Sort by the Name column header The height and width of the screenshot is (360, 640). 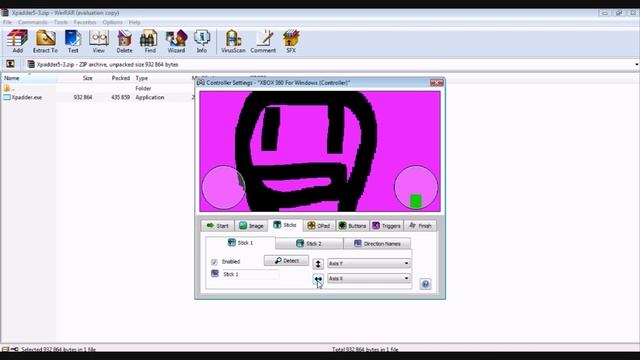[x=29, y=78]
